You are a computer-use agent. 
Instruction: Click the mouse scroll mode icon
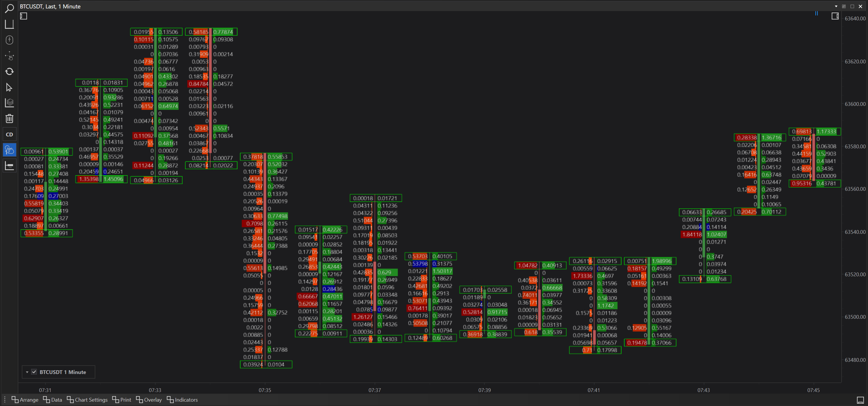[x=9, y=40]
